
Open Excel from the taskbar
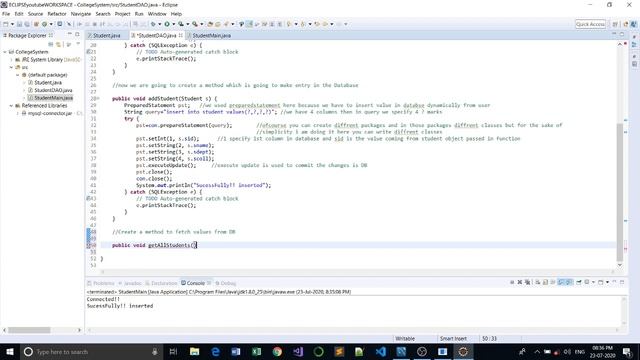[256, 351]
